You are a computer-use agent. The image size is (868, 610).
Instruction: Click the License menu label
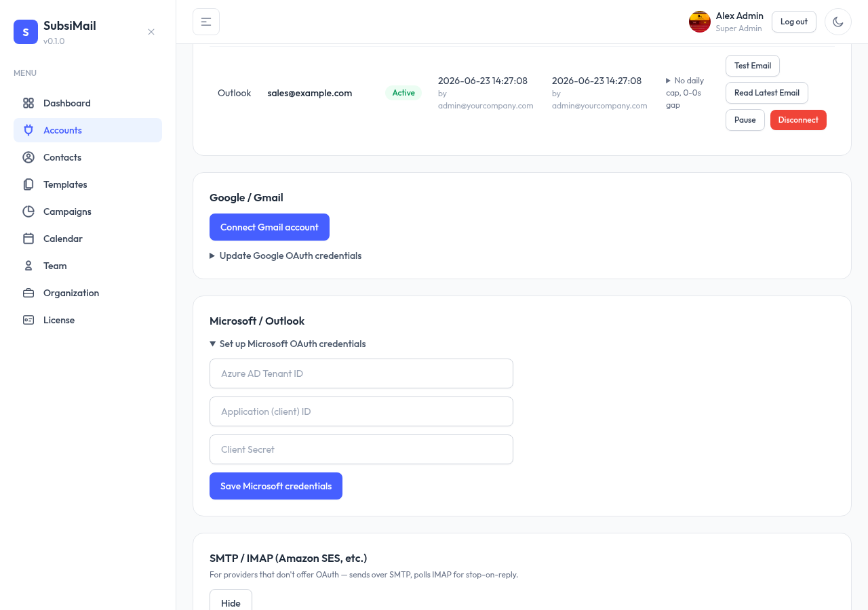pyautogui.click(x=59, y=320)
